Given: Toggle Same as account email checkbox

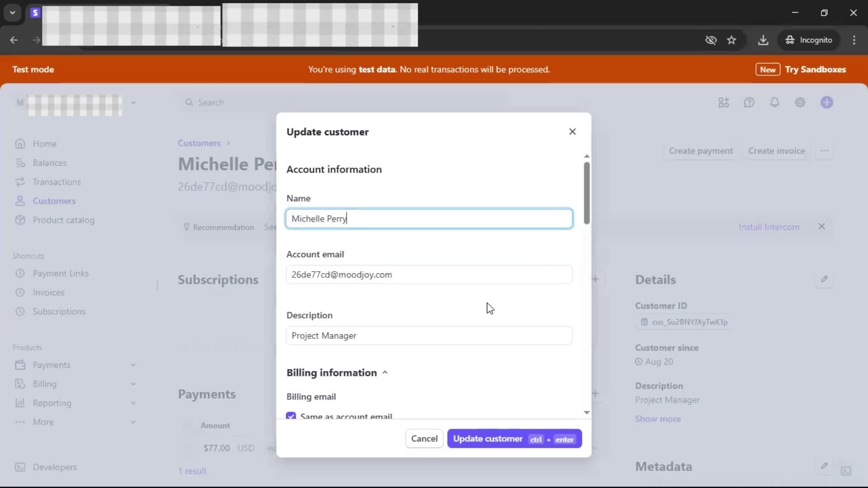Looking at the screenshot, I should pyautogui.click(x=291, y=415).
